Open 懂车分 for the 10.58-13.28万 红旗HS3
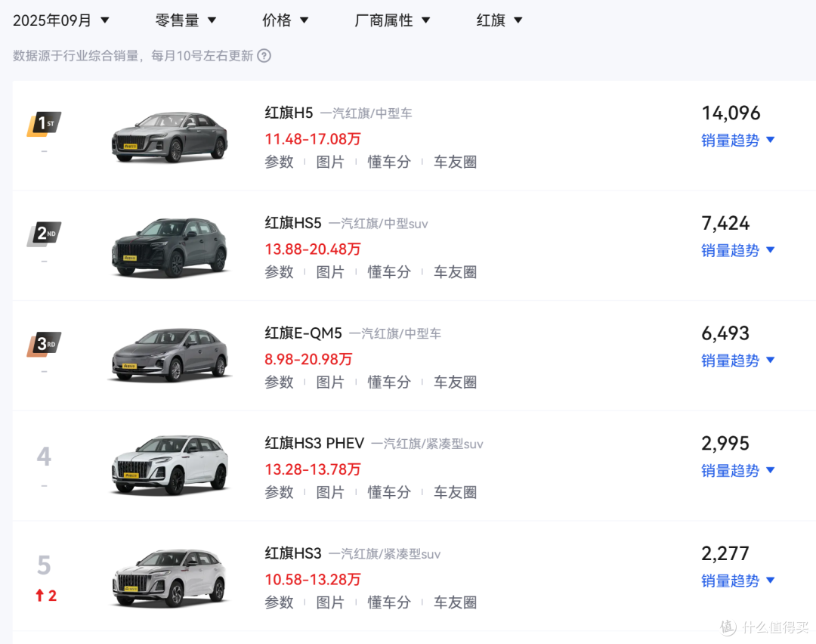Viewport: 816px width, 644px height. point(389,602)
